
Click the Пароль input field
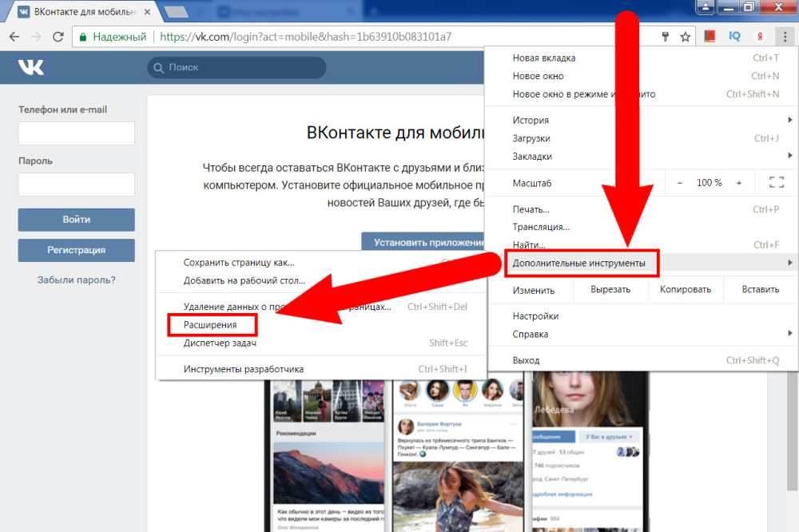pyautogui.click(x=77, y=185)
